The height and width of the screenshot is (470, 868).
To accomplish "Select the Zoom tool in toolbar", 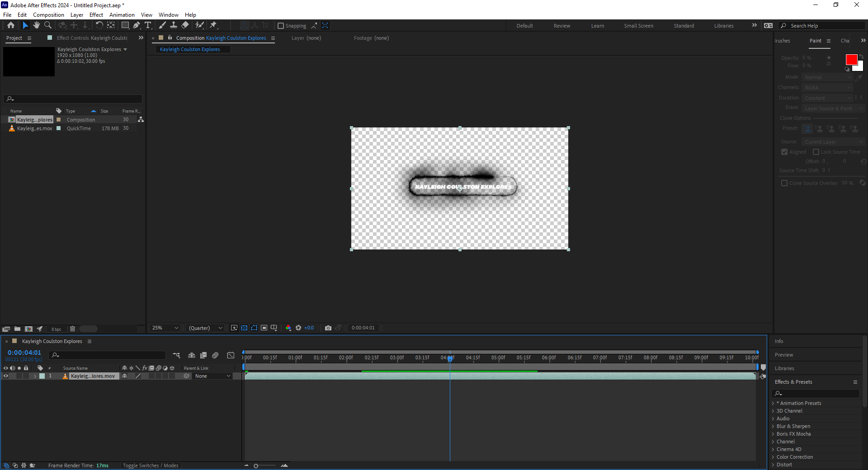I will (48, 25).
